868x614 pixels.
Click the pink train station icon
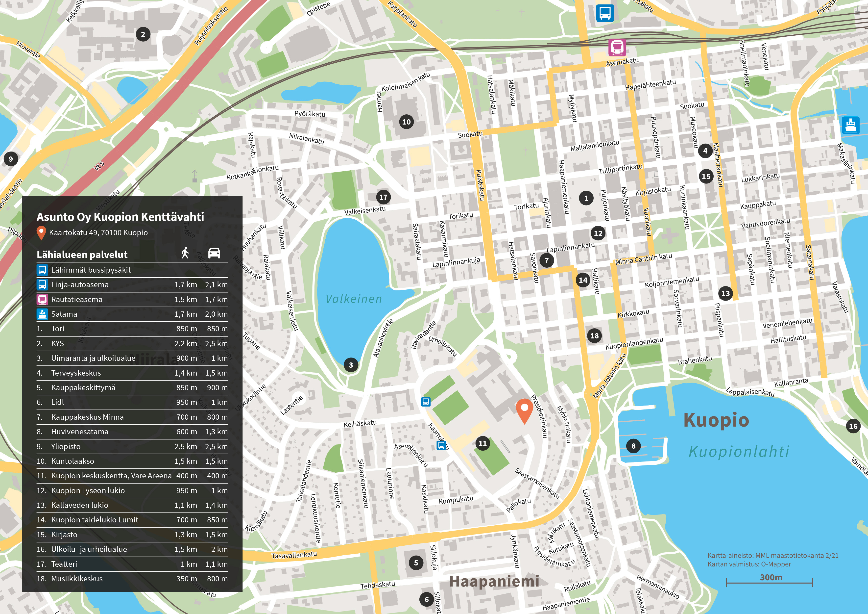[x=617, y=48]
